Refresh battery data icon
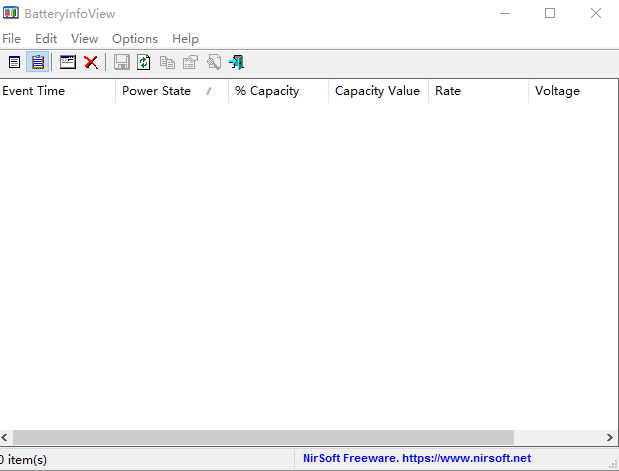This screenshot has height=471, width=619. point(144,62)
